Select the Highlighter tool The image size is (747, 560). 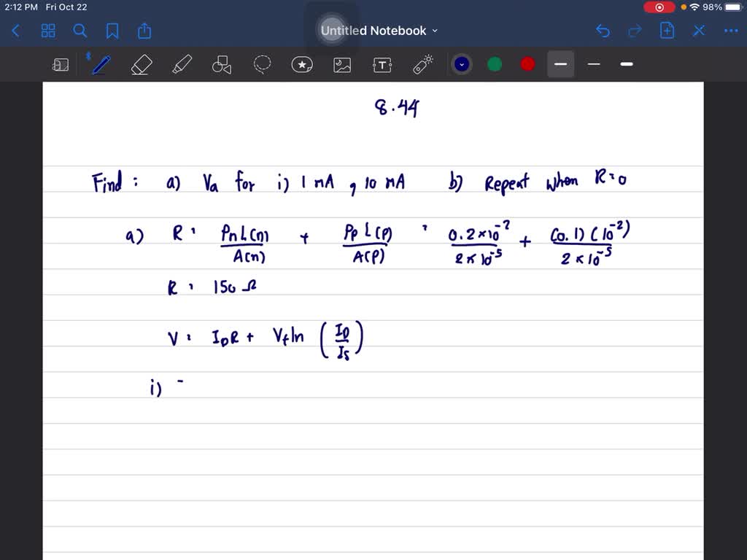182,64
